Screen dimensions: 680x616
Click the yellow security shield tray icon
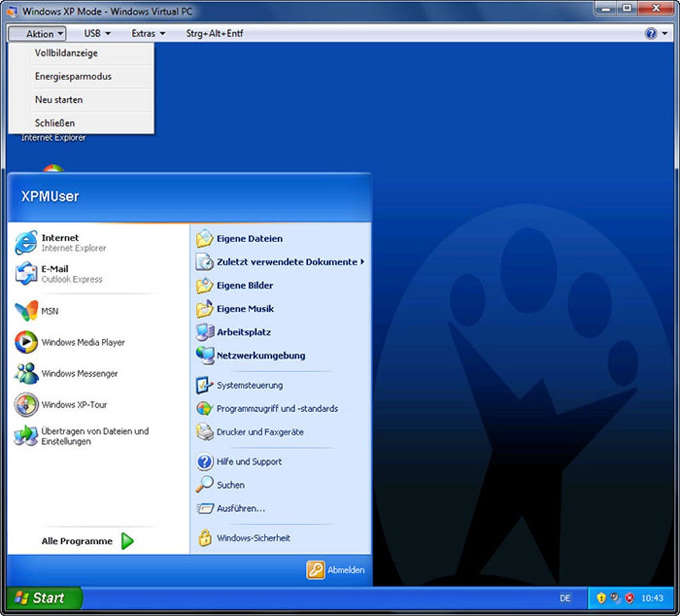pyautogui.click(x=601, y=599)
